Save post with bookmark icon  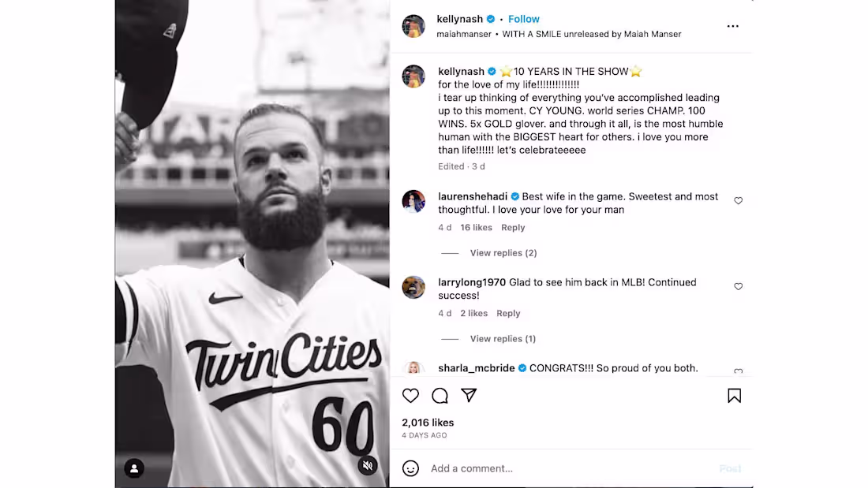click(734, 396)
